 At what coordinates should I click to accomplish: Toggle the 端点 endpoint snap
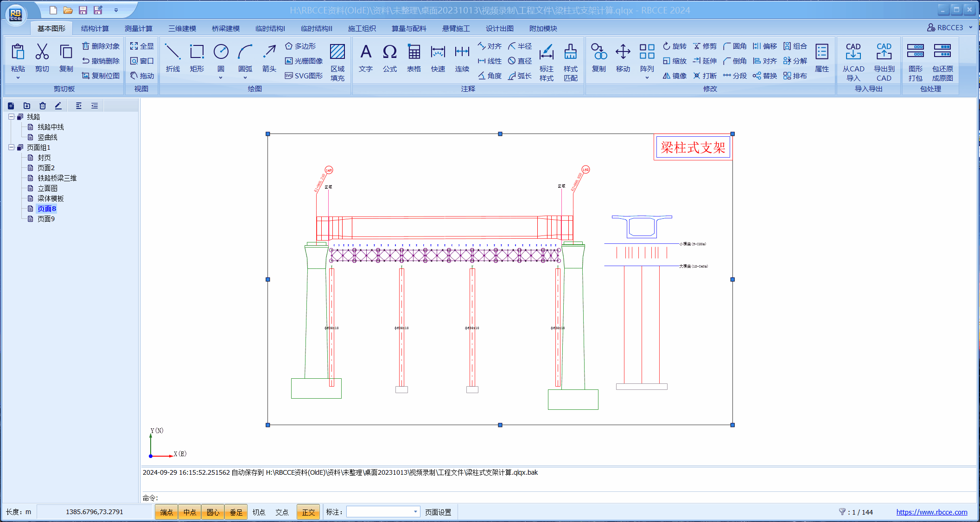pyautogui.click(x=166, y=512)
